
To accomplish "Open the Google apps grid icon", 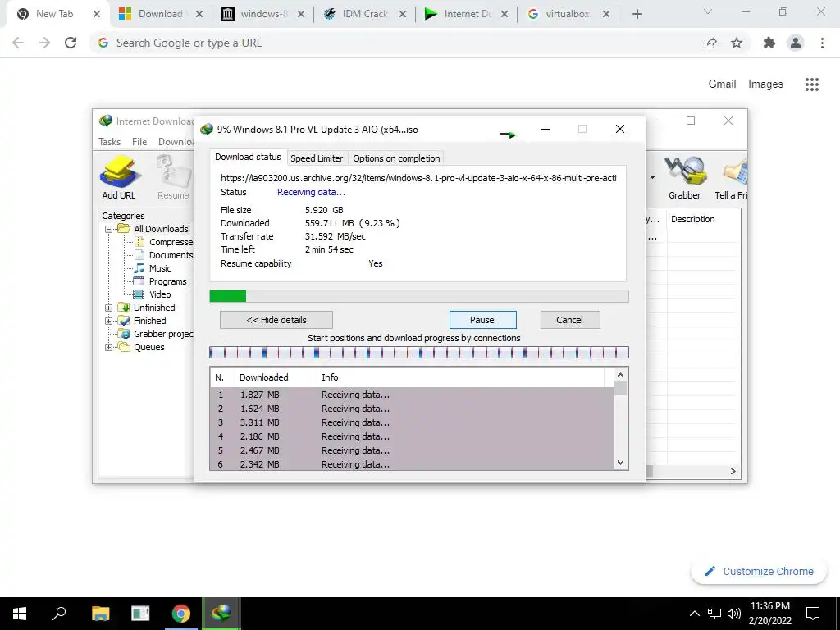I will tap(811, 84).
